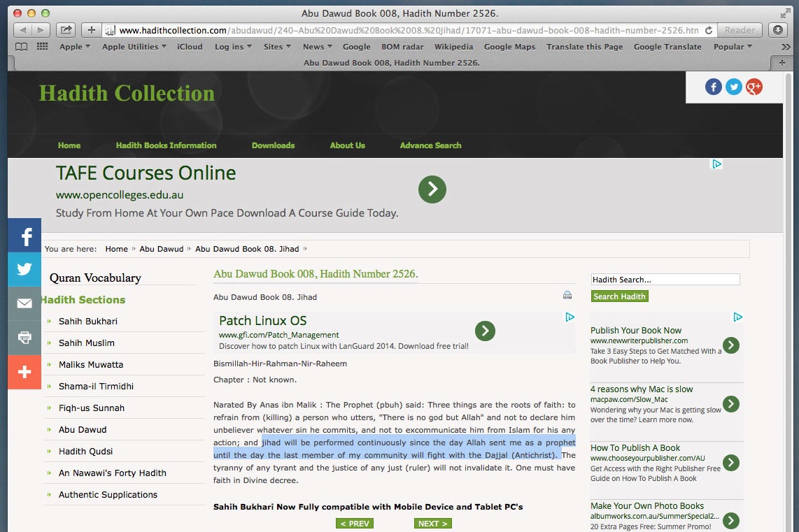Expand the News bookmarks folder
The width and height of the screenshot is (799, 532).
coord(317,47)
